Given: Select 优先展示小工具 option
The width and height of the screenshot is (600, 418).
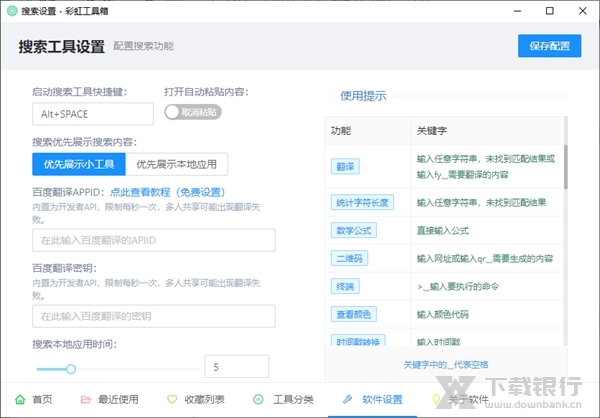Looking at the screenshot, I should 79,164.
